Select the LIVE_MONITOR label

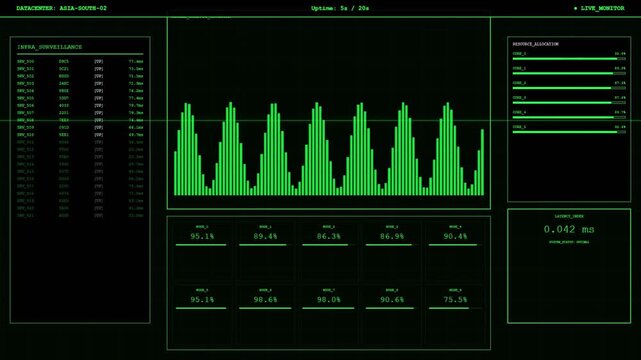coord(602,8)
